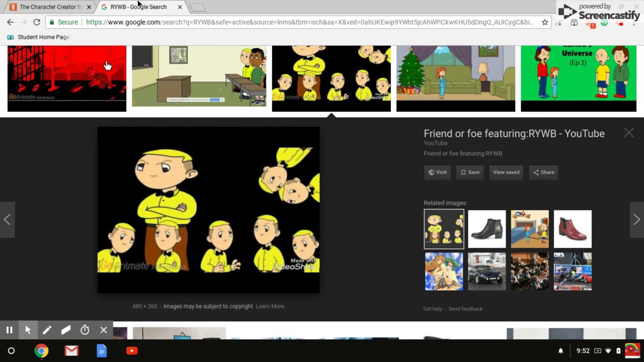
Task: Select the Screencastify eraser tool
Action: point(66,330)
